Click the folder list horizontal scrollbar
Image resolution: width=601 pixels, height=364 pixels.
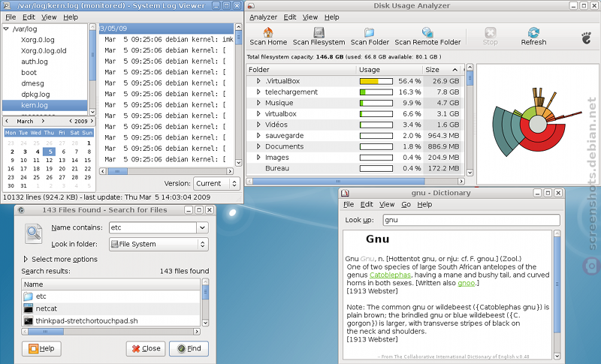click(355, 181)
